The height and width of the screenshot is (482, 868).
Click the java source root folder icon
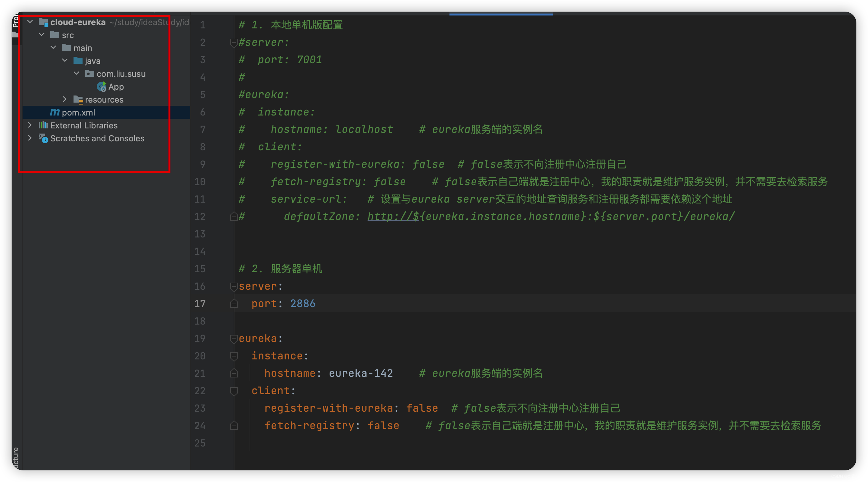(78, 60)
